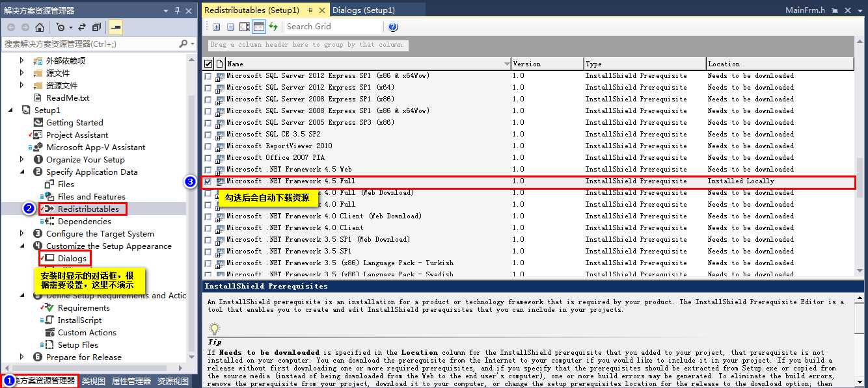Viewport: 868px width, 388px height.
Task: Switch to the Dialogs (Setup1) tab
Action: click(x=363, y=10)
